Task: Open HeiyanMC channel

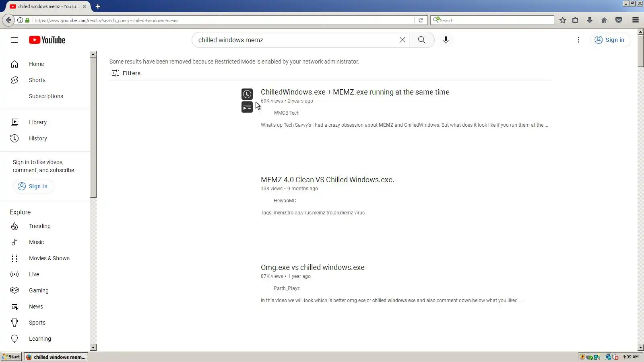Action: pyautogui.click(x=285, y=201)
